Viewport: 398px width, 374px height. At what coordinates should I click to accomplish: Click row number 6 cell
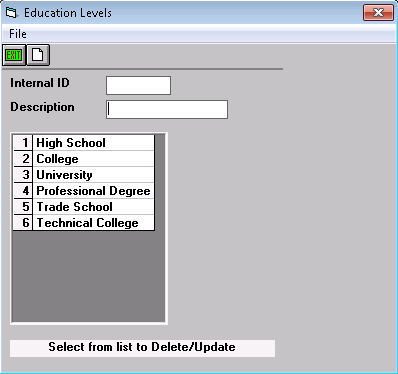pos(23,223)
